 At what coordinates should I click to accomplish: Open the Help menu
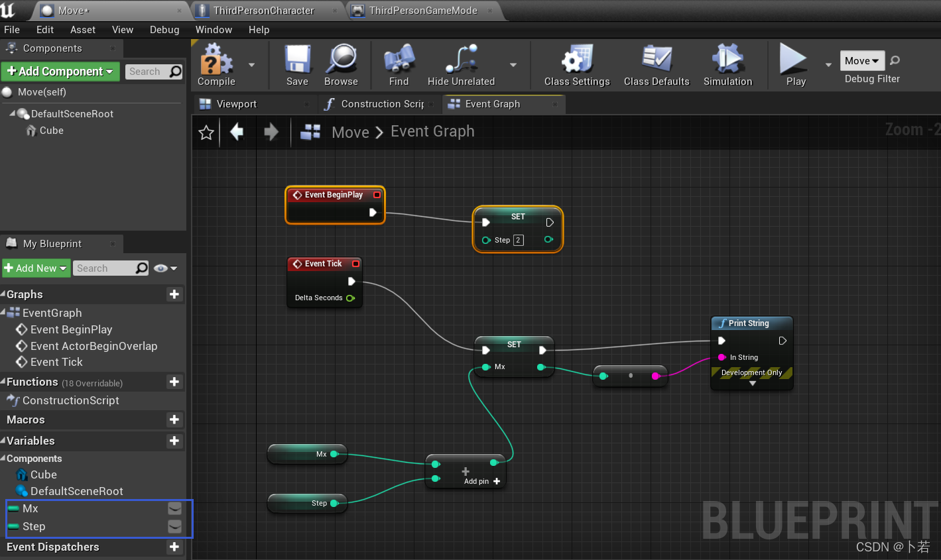(259, 30)
